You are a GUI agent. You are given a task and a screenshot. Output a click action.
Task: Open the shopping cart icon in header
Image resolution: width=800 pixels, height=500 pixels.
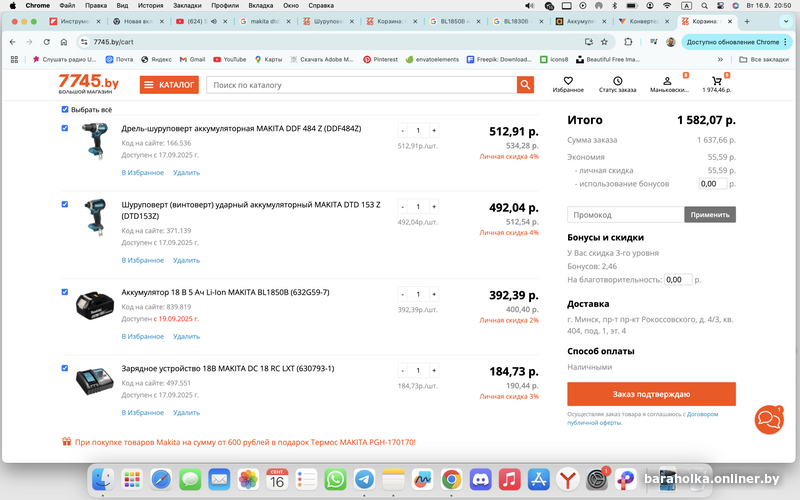[x=717, y=81]
